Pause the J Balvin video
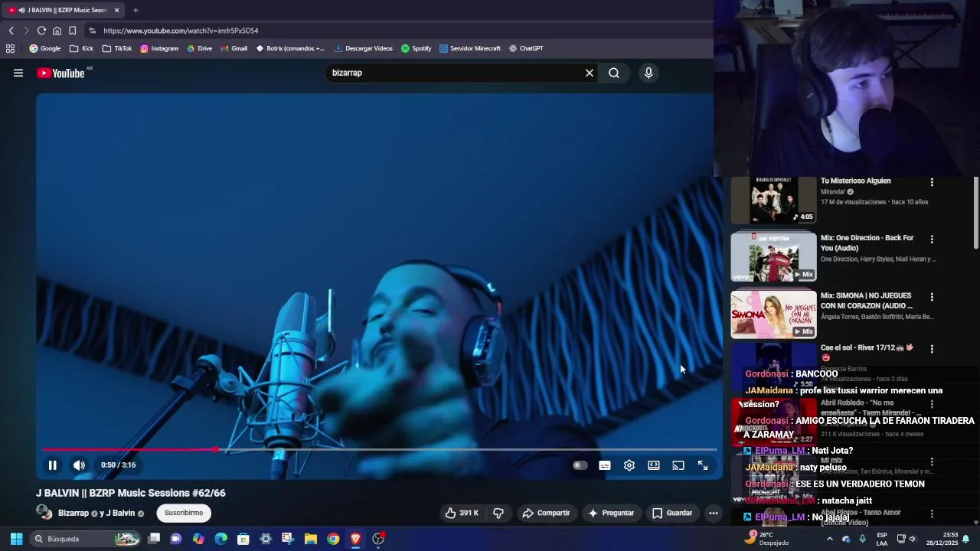Image resolution: width=980 pixels, height=551 pixels. 52,465
